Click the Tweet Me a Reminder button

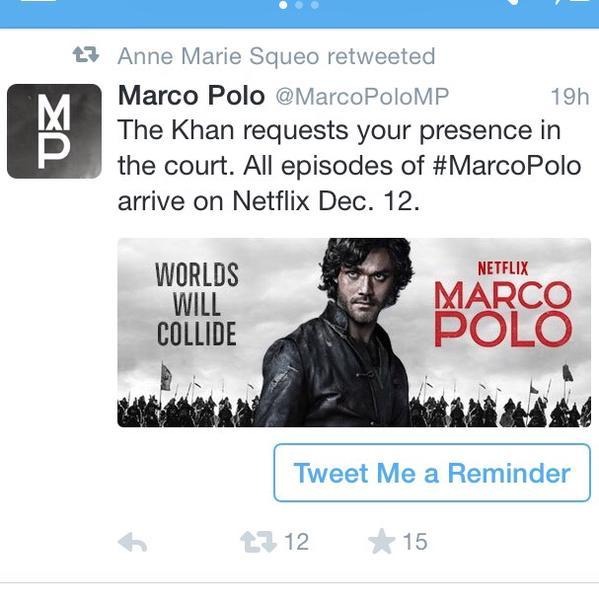click(x=432, y=473)
